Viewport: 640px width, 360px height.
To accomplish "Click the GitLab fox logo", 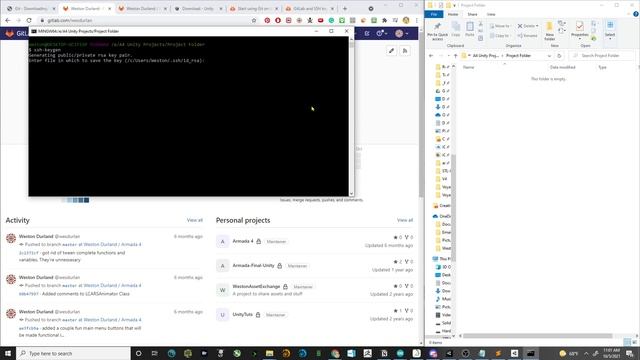I will 9,33.
